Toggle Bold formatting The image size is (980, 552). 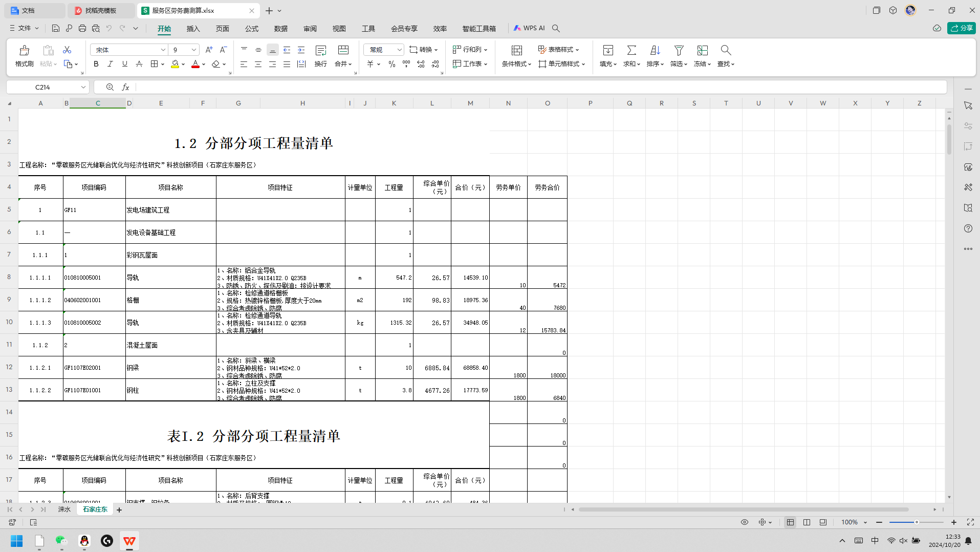point(96,64)
